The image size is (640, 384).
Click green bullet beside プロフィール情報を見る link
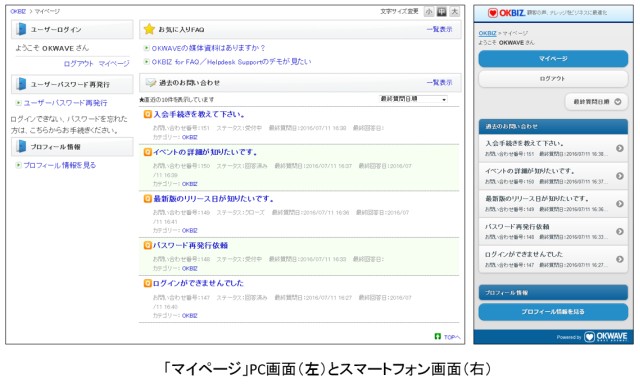click(x=18, y=165)
